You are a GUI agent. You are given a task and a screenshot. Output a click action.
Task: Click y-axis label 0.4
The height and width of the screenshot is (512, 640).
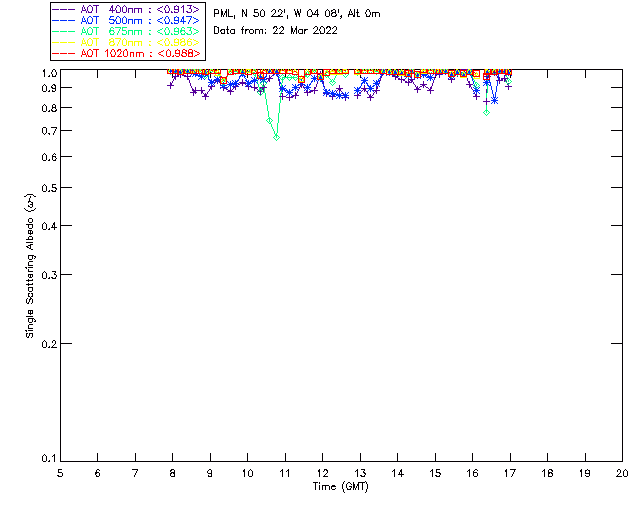[x=48, y=226]
